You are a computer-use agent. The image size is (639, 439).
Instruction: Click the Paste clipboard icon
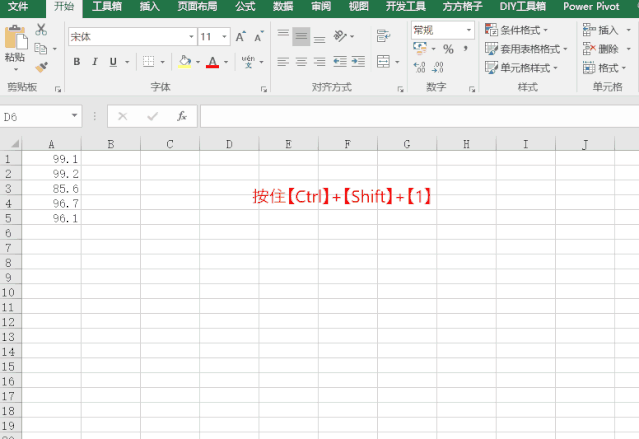(x=15, y=40)
